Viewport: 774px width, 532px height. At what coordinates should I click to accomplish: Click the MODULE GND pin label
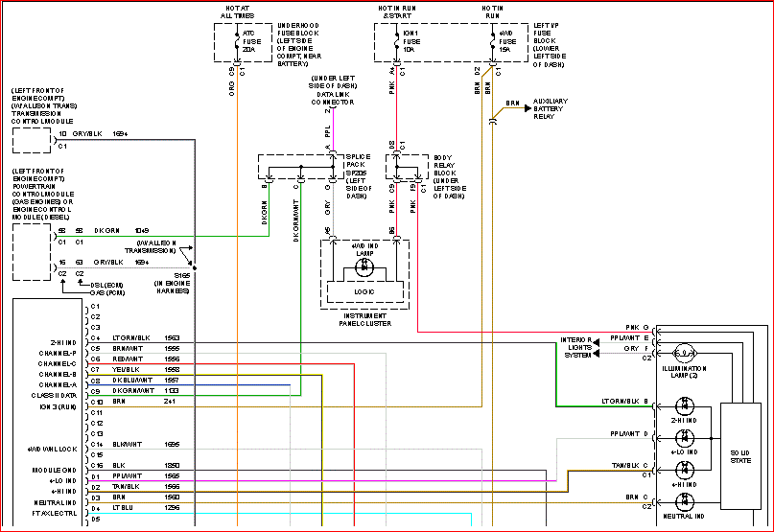[55, 471]
